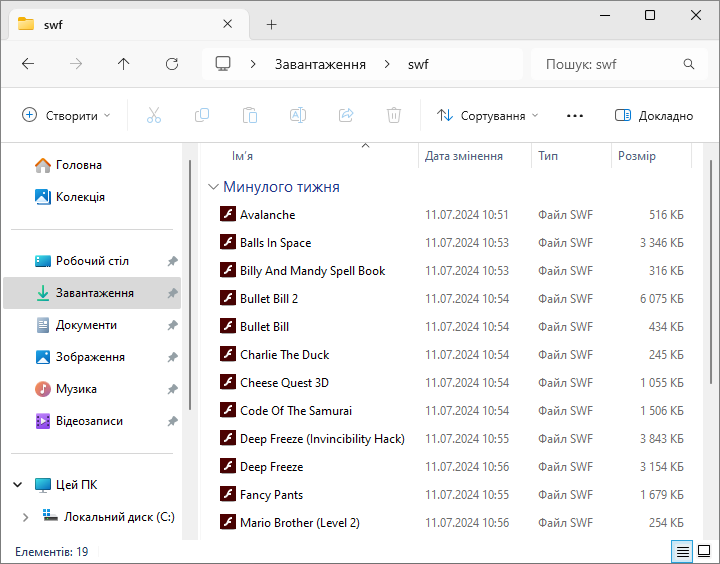
Task: Click the Пошук: swf search field
Action: click(610, 64)
